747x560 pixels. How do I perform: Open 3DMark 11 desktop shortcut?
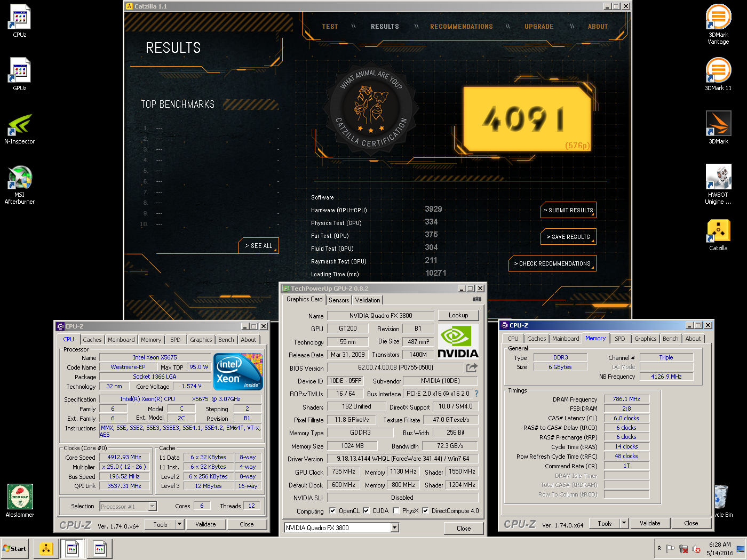718,74
